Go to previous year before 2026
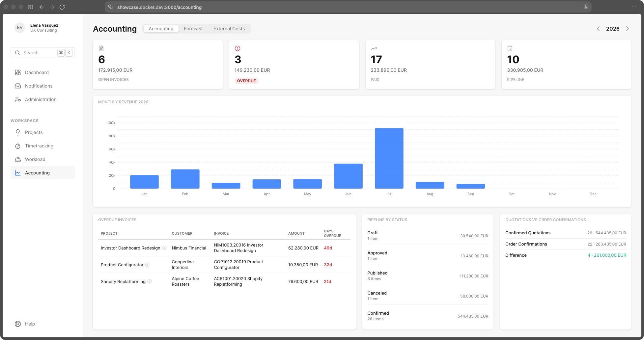The width and height of the screenshot is (644, 340). 598,29
